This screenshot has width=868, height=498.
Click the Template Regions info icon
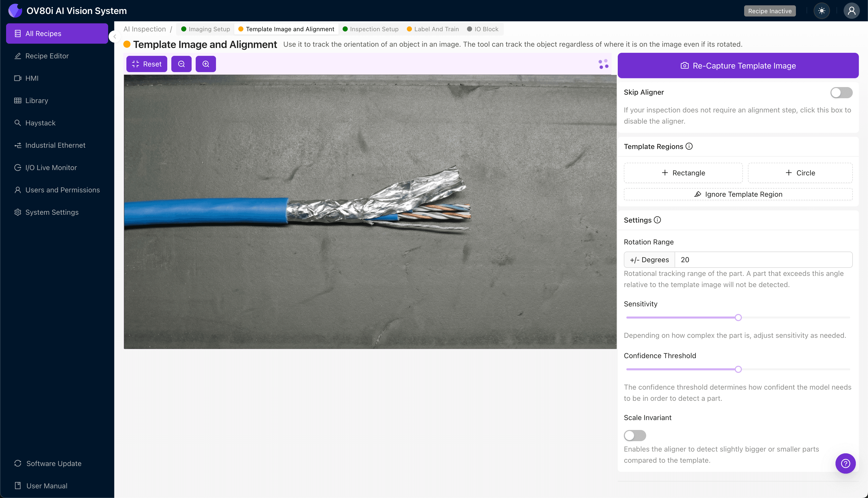(689, 146)
